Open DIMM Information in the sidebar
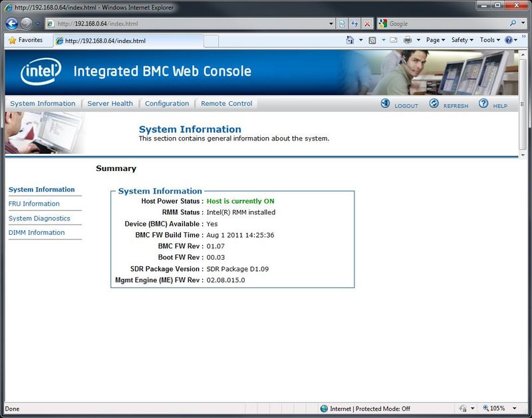The height and width of the screenshot is (418, 532). coord(37,232)
